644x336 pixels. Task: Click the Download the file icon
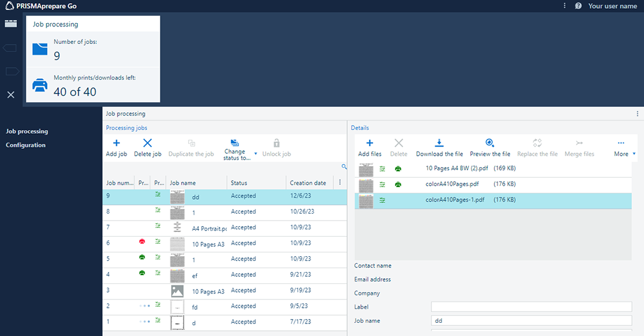pos(439,143)
